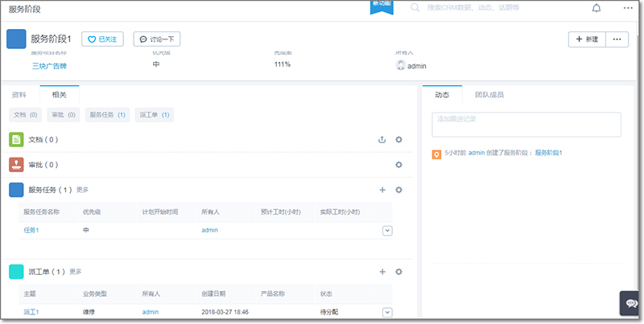Click the 添加跟进记录 input field
644x324 pixels.
[x=526, y=125]
